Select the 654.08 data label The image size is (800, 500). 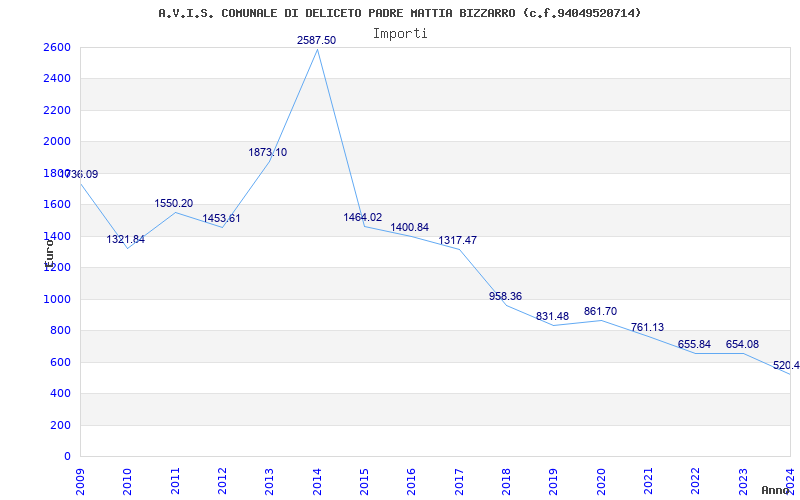pos(742,344)
